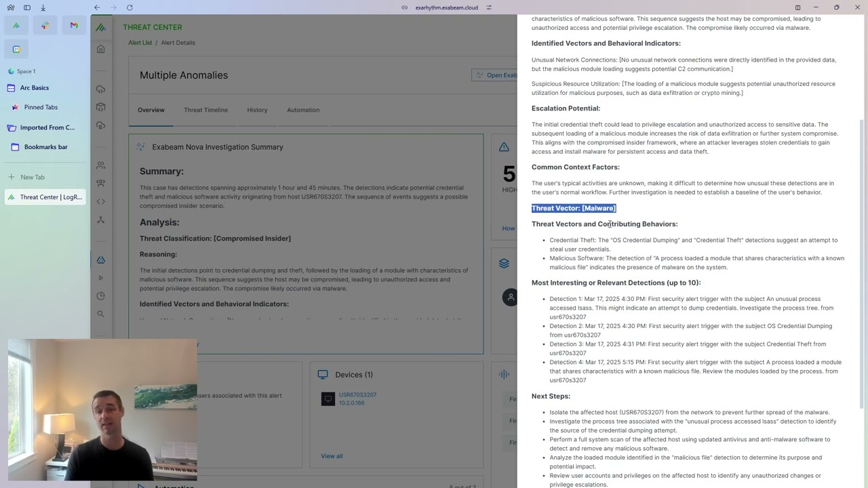Open the play-shaped automation icon in rail
Image resolution: width=868 pixels, height=488 pixels.
point(100,278)
